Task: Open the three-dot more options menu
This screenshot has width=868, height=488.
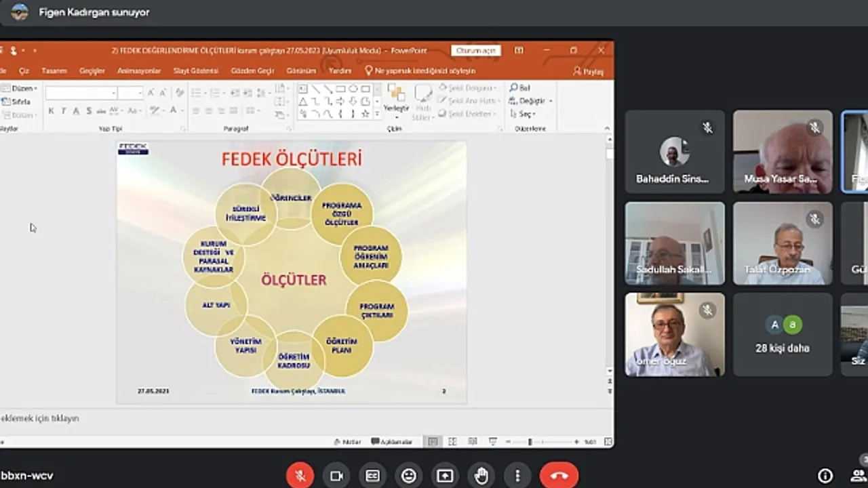Action: point(517,476)
